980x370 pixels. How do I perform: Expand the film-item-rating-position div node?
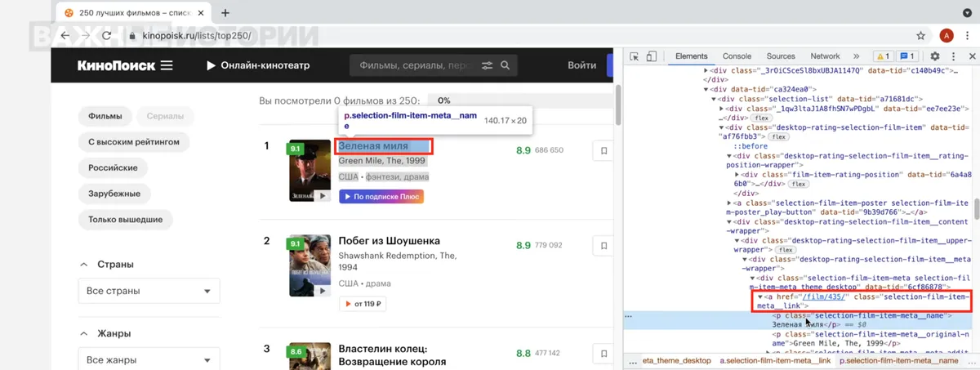pos(737,175)
